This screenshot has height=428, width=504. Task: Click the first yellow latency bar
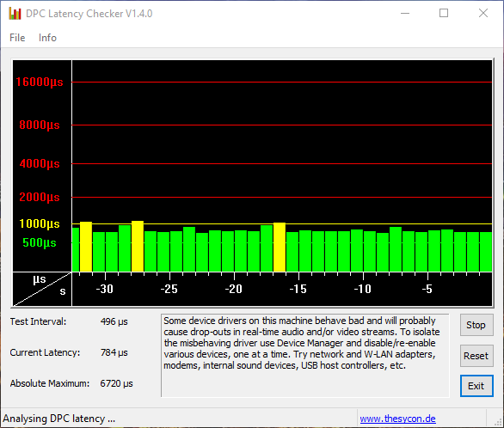tap(86, 247)
